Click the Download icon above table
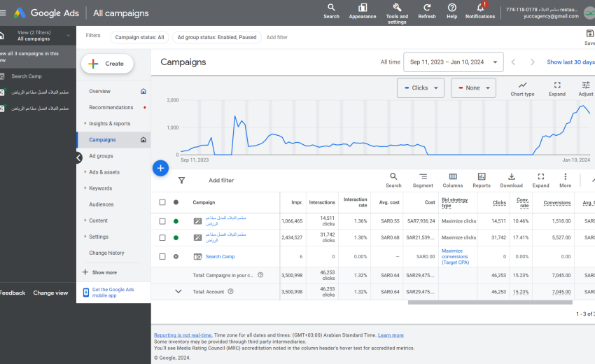This screenshot has width=595, height=364. point(511,177)
